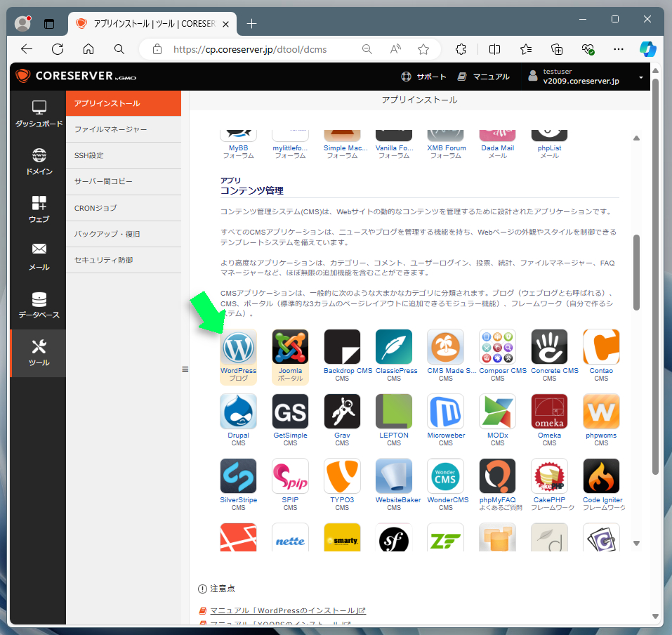Select the CMS Made Simple palm icon
This screenshot has height=635, width=672.
click(x=446, y=347)
